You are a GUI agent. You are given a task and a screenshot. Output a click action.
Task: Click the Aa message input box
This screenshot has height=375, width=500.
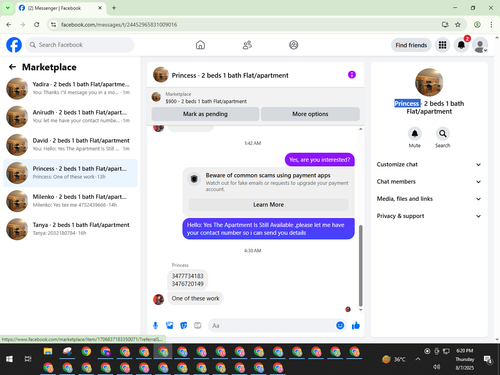[272, 325]
